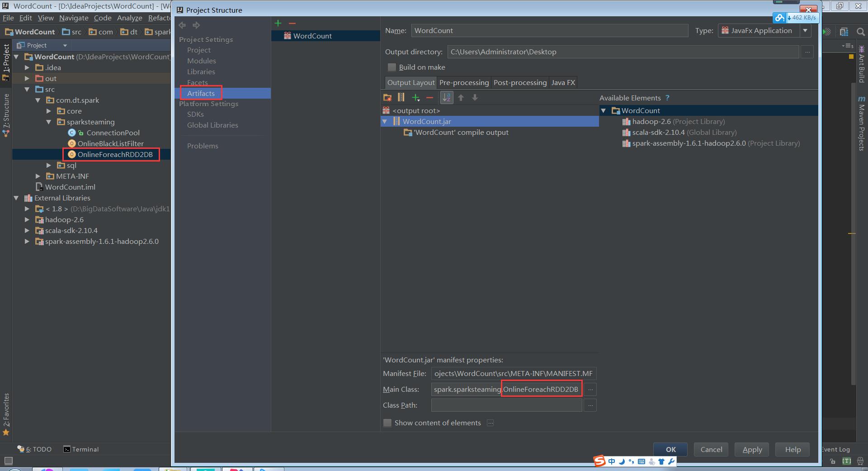Toggle tool window quick access bottom-left icon
The image size is (868, 471).
point(8,461)
